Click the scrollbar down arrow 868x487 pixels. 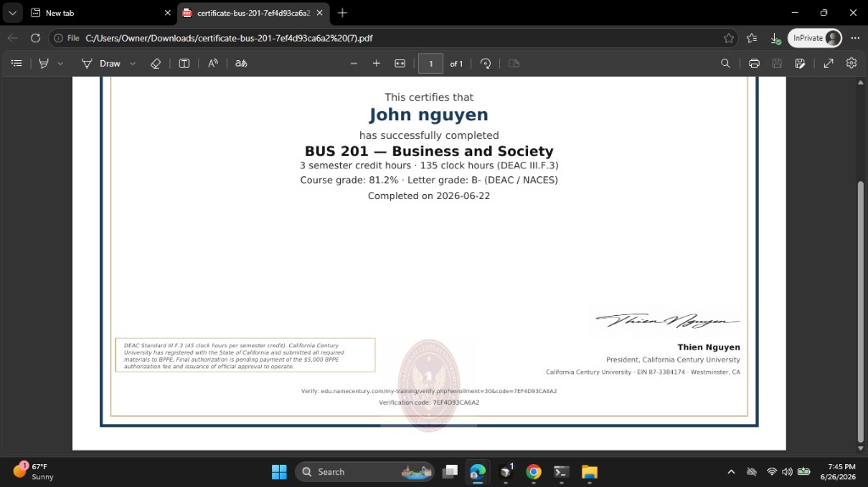point(860,448)
